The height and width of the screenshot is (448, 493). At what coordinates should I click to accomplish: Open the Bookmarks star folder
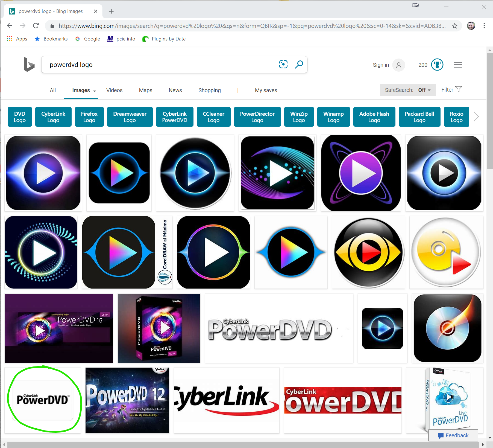(51, 39)
